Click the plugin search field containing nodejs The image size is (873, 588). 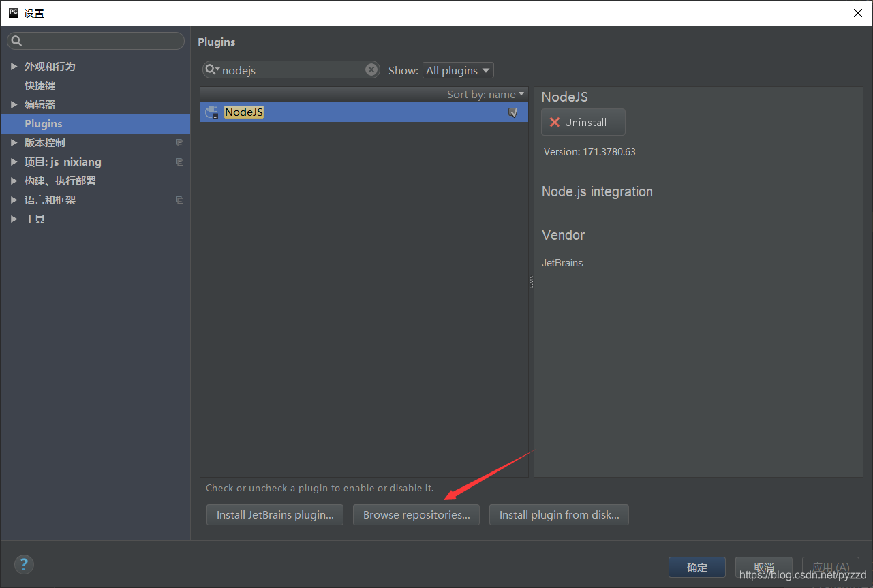[292, 70]
